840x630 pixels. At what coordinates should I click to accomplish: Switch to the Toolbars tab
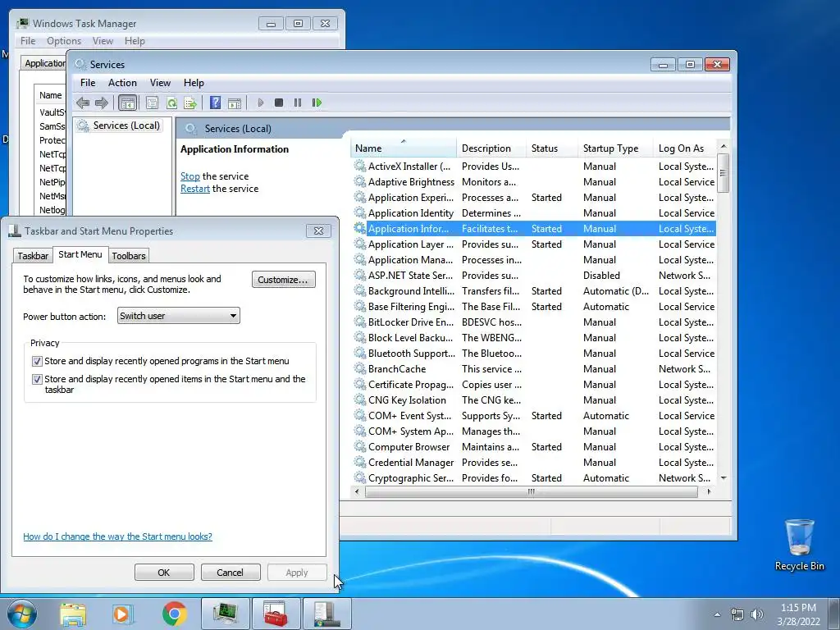tap(129, 256)
